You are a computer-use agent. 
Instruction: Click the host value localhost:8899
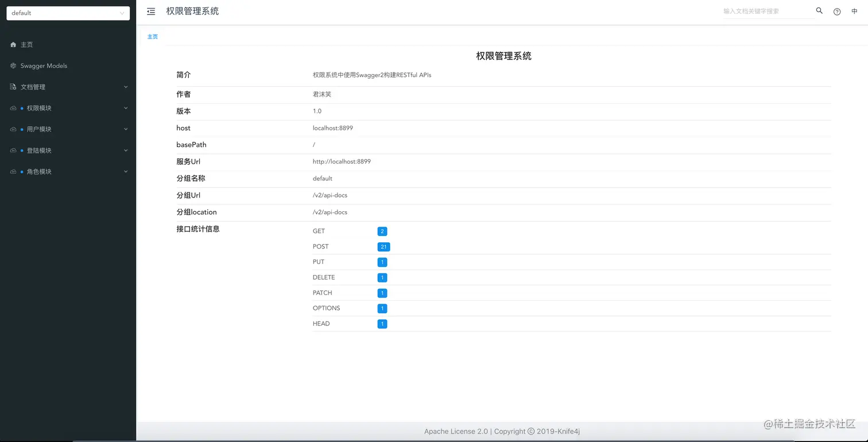pyautogui.click(x=333, y=128)
